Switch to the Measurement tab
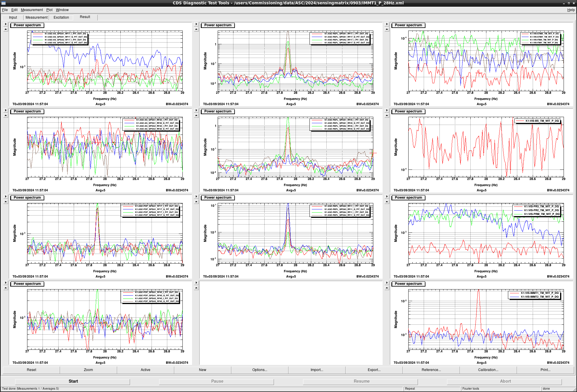Screen dimensions: 577x392 click(36, 17)
